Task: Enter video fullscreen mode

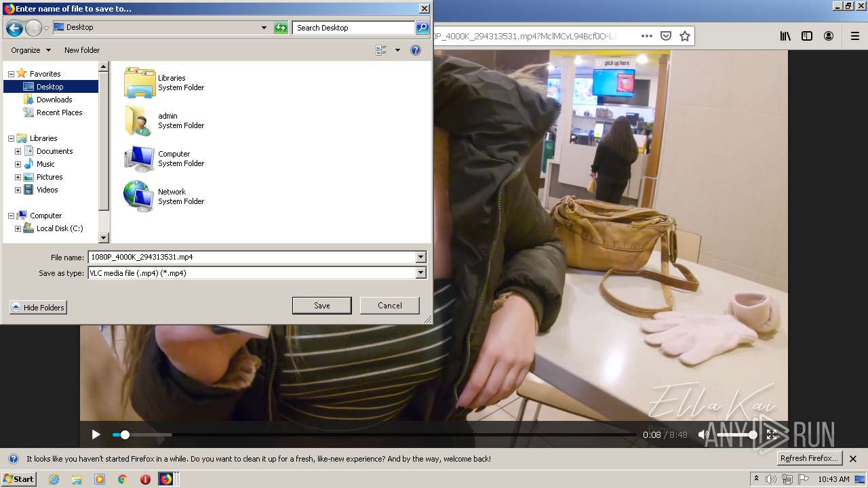Action: point(772,434)
